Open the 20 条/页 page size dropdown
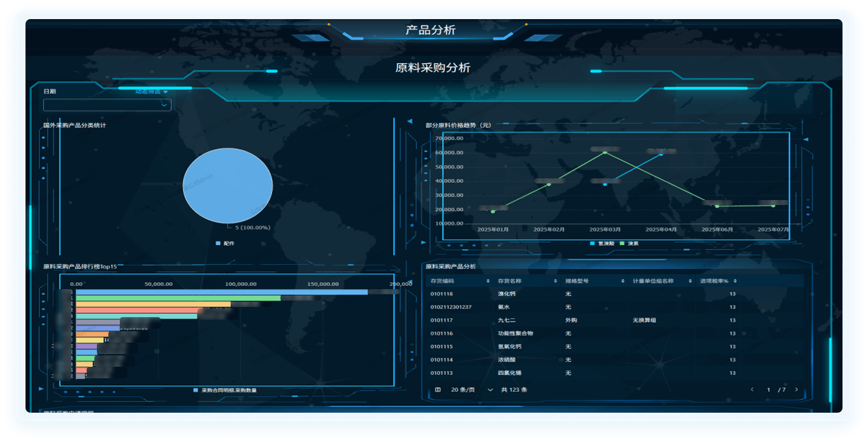Screen dimensions: 868x442 click(x=472, y=390)
